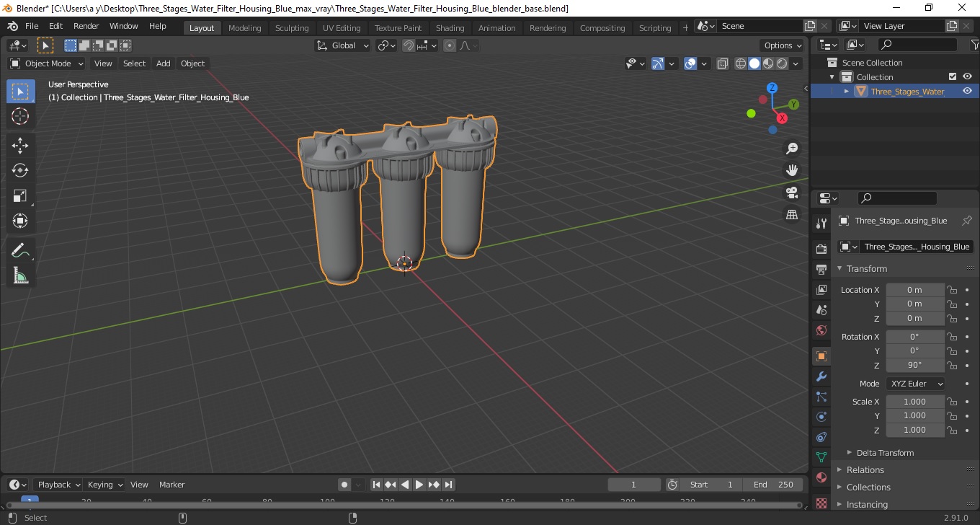Image resolution: width=980 pixels, height=525 pixels.
Task: Switch to the Modeling workspace tab
Action: pos(245,27)
